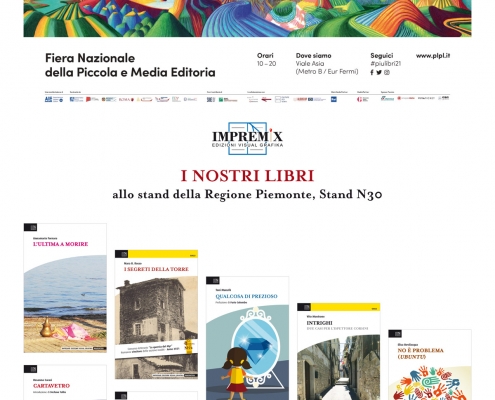Open I Segreti della Torre book cover
This screenshot has width=495, height=400.
pyautogui.click(x=156, y=314)
